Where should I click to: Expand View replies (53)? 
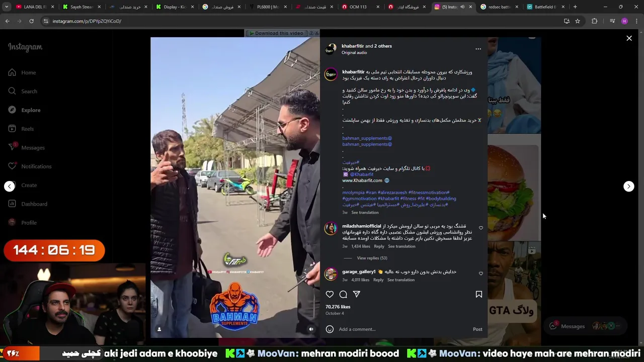click(372, 258)
